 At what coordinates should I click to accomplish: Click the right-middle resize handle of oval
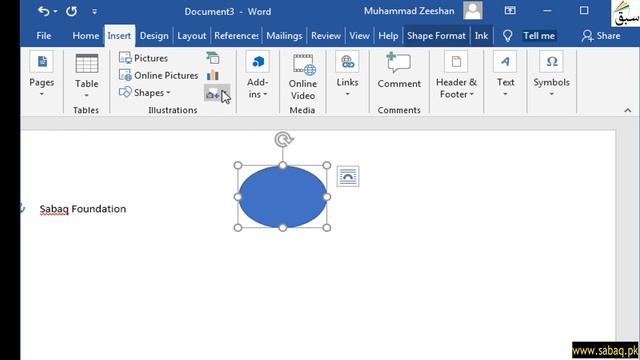tap(327, 197)
